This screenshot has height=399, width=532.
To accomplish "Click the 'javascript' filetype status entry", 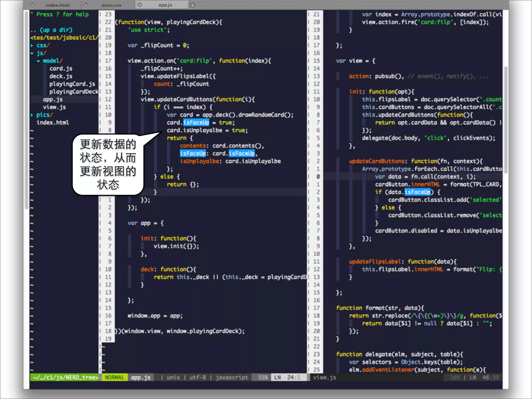I will 232,377.
